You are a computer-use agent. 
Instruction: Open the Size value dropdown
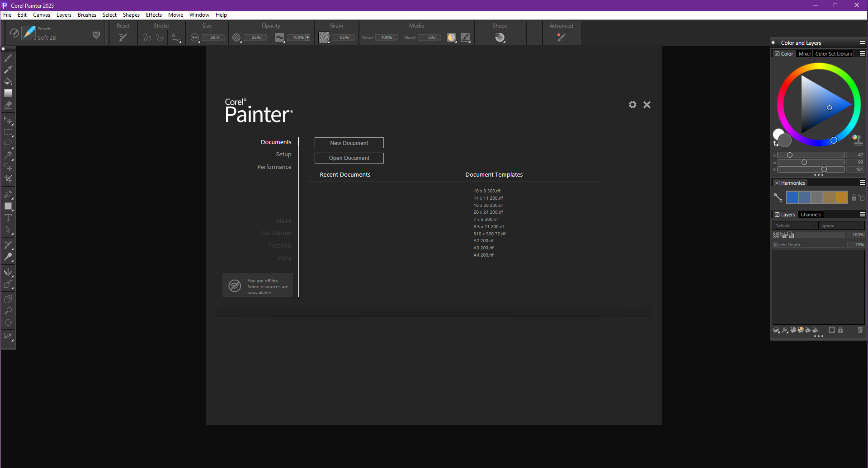pos(222,37)
